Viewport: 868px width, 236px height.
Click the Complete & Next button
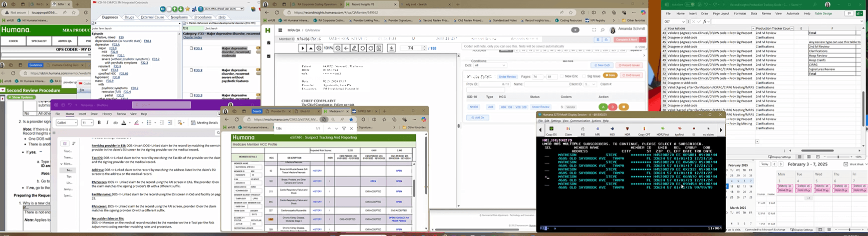(626, 39)
